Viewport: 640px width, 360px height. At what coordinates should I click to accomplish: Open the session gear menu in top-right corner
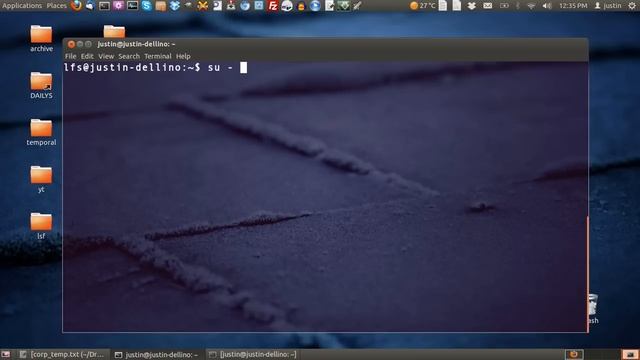pyautogui.click(x=632, y=6)
